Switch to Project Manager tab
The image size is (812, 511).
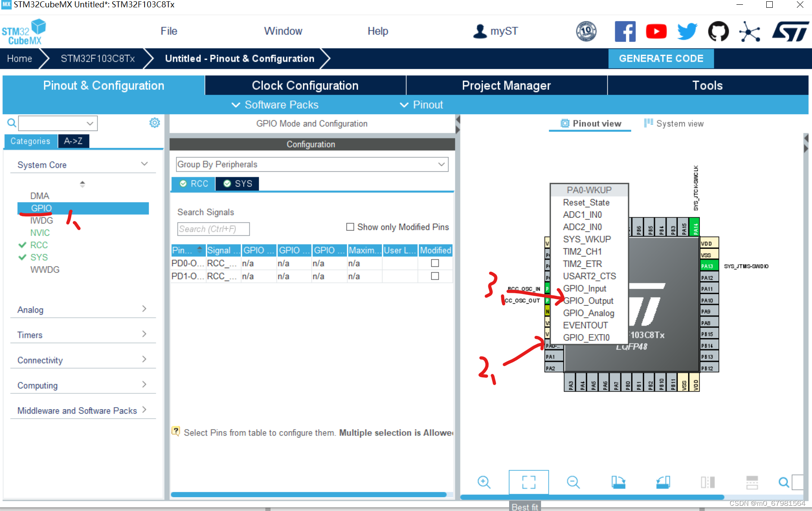(x=506, y=85)
